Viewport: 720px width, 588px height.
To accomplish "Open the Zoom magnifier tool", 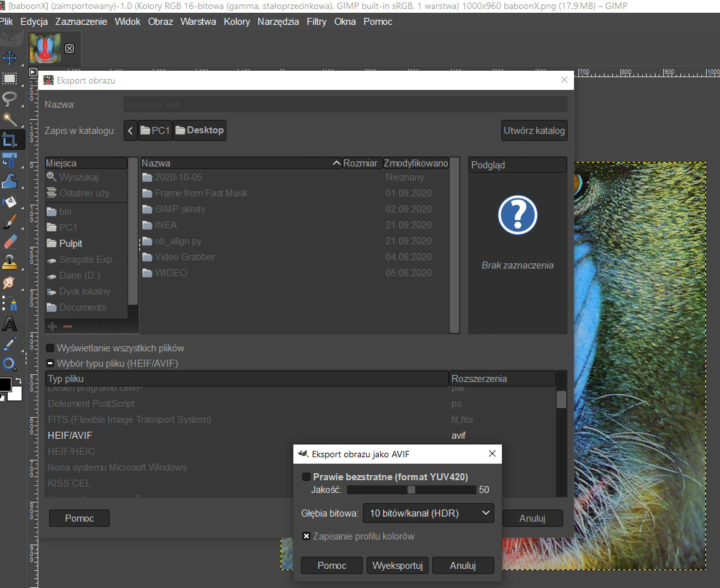I will [x=10, y=364].
